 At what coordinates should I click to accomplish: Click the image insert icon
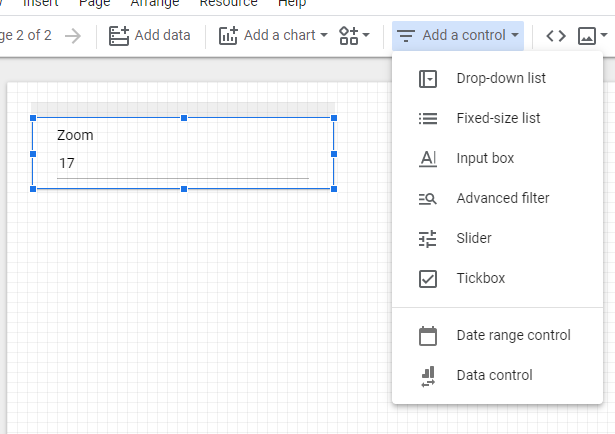(x=587, y=36)
